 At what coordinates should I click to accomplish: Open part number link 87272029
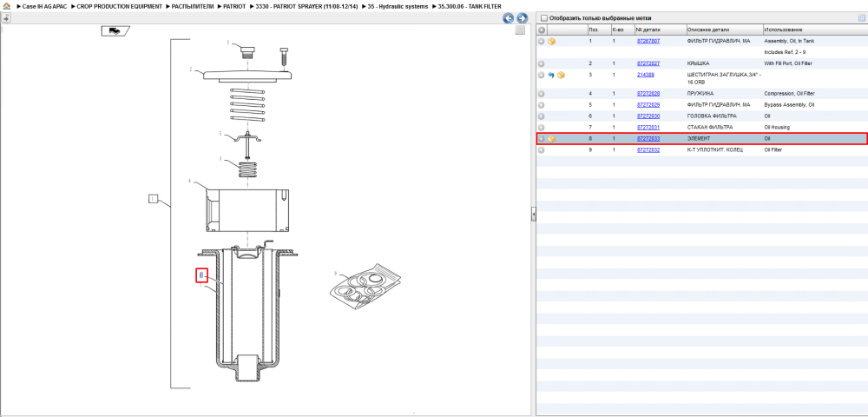(648, 104)
